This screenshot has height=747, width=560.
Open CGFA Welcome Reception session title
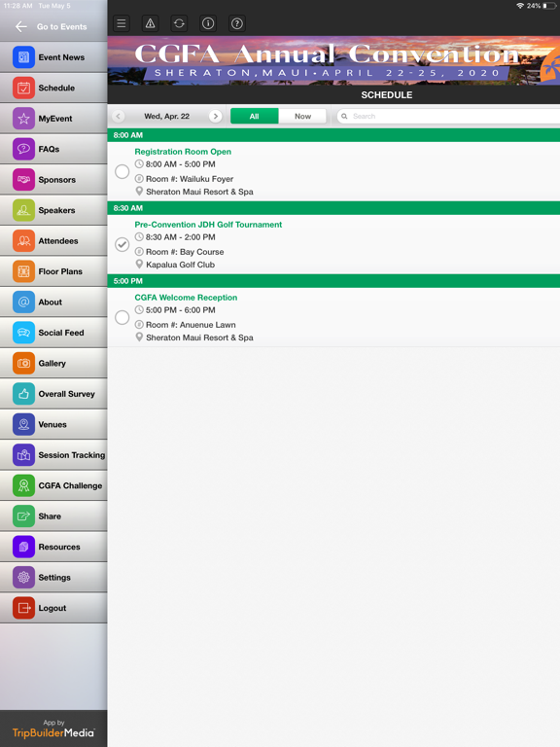click(186, 298)
